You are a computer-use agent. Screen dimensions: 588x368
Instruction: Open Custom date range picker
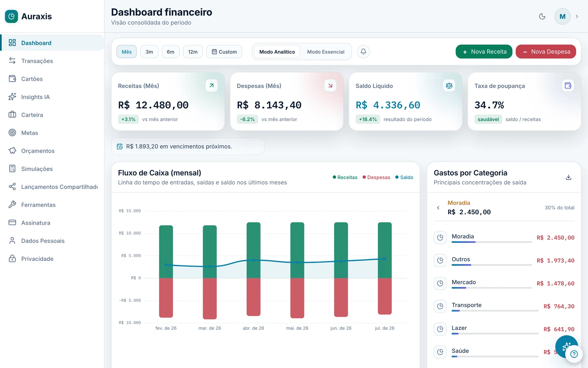point(224,52)
